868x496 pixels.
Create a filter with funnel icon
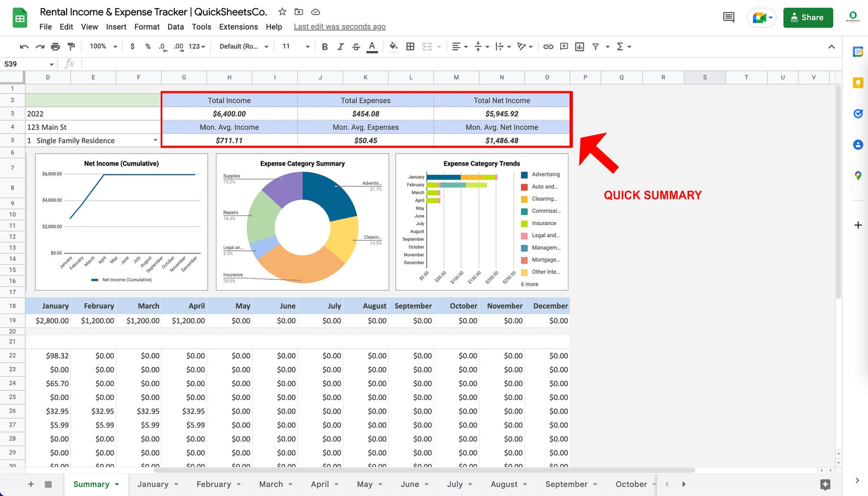click(x=595, y=47)
